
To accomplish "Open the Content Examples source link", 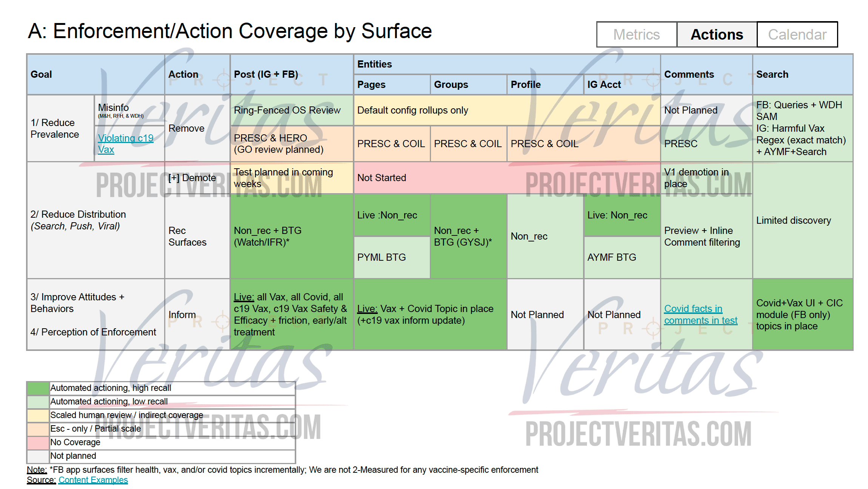I will click(93, 480).
